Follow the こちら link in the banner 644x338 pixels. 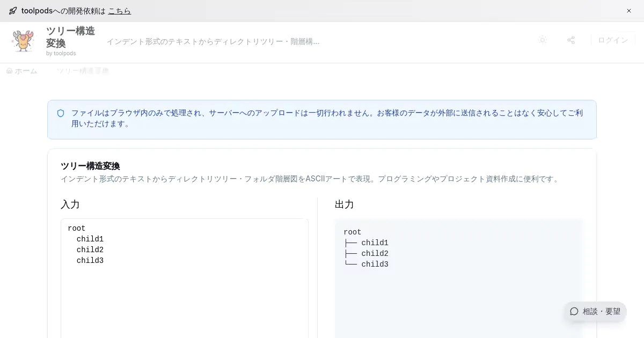119,11
